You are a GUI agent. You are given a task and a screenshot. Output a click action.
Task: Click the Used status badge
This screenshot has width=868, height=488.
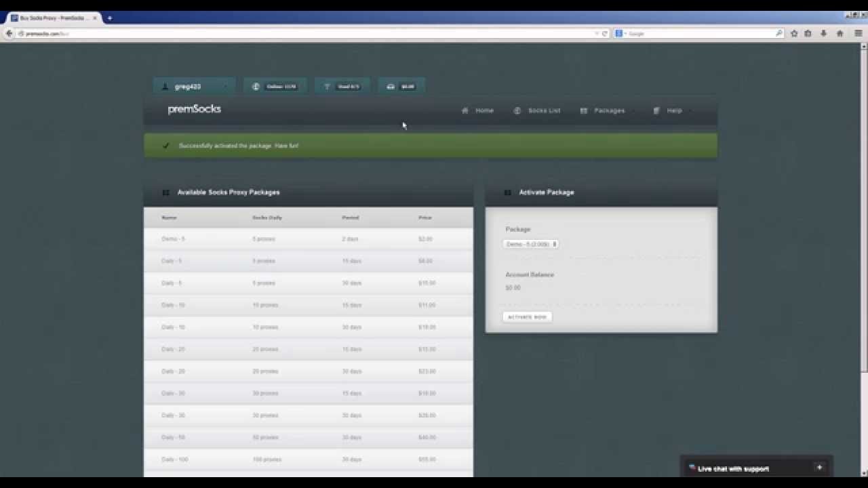342,86
